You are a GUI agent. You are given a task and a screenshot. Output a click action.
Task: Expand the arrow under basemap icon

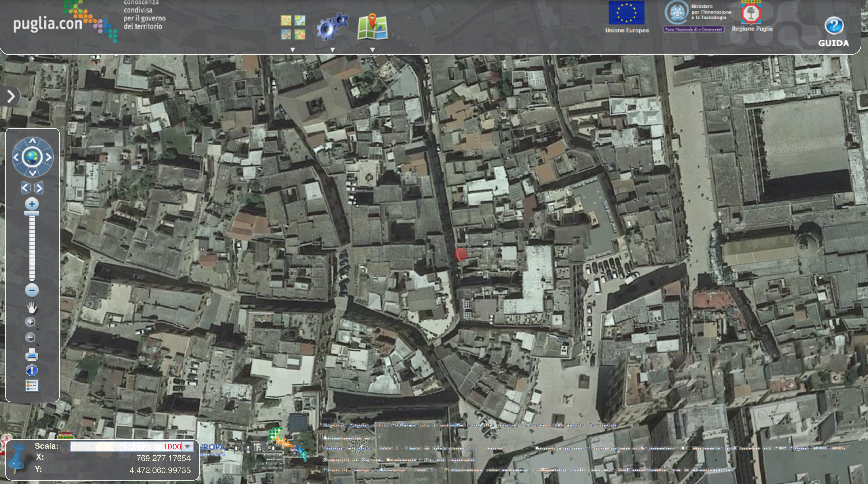[x=293, y=50]
